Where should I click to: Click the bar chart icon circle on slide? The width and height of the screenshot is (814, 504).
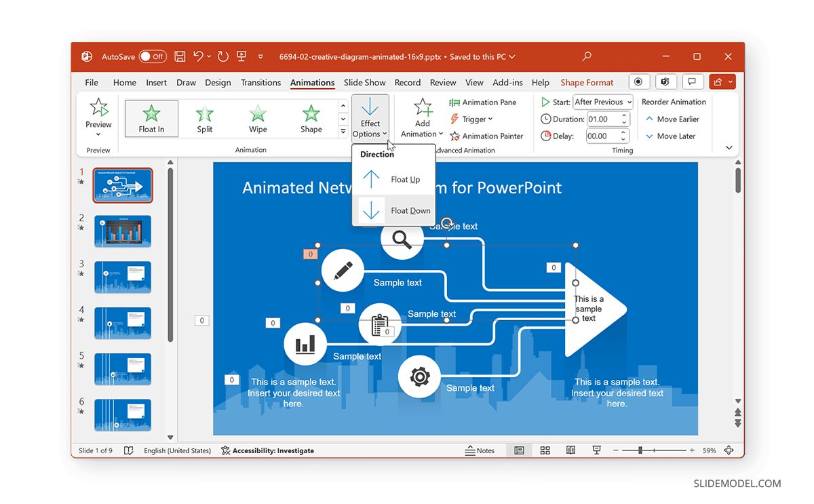305,344
